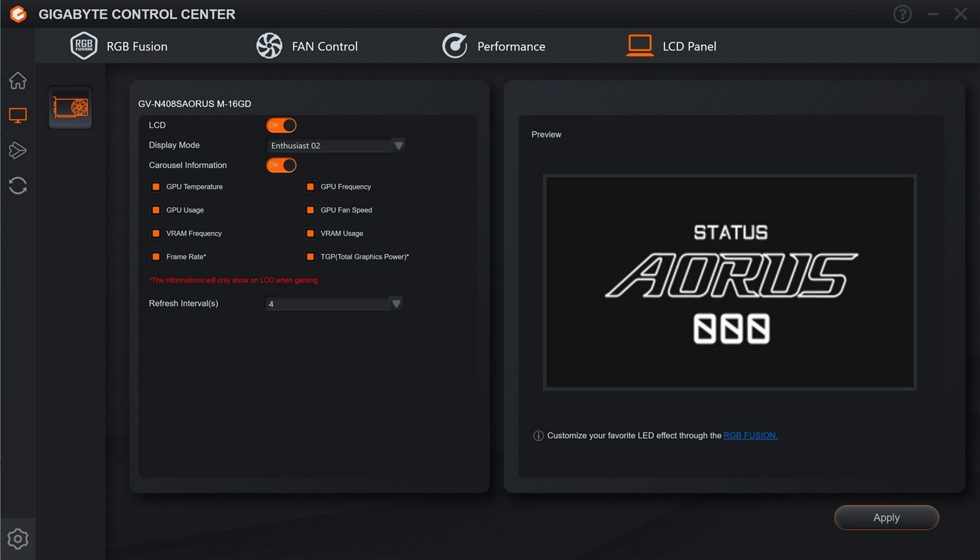The width and height of the screenshot is (980, 560).
Task: Uncheck VRAM Usage checkbox
Action: click(x=311, y=233)
